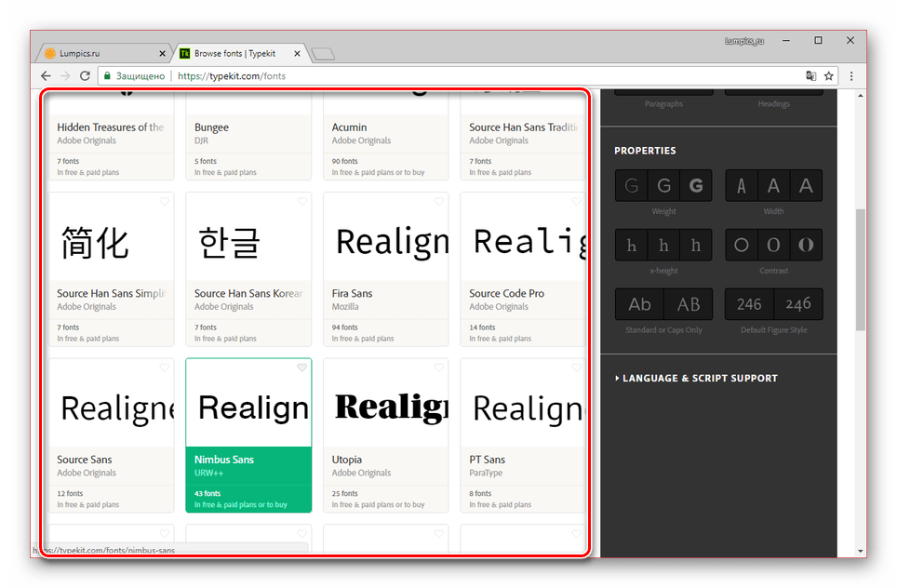The image size is (897, 588).
Task: Pick low contrast O filter
Action: pyautogui.click(x=742, y=245)
